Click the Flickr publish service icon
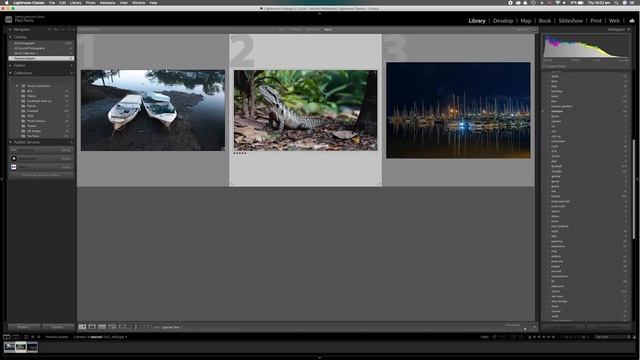This screenshot has width=640, height=360. point(14,167)
